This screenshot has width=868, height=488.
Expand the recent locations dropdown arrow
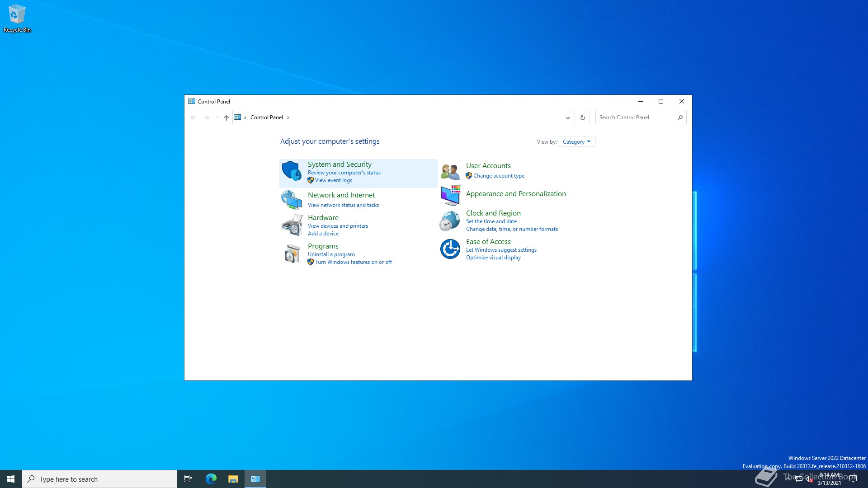point(217,117)
